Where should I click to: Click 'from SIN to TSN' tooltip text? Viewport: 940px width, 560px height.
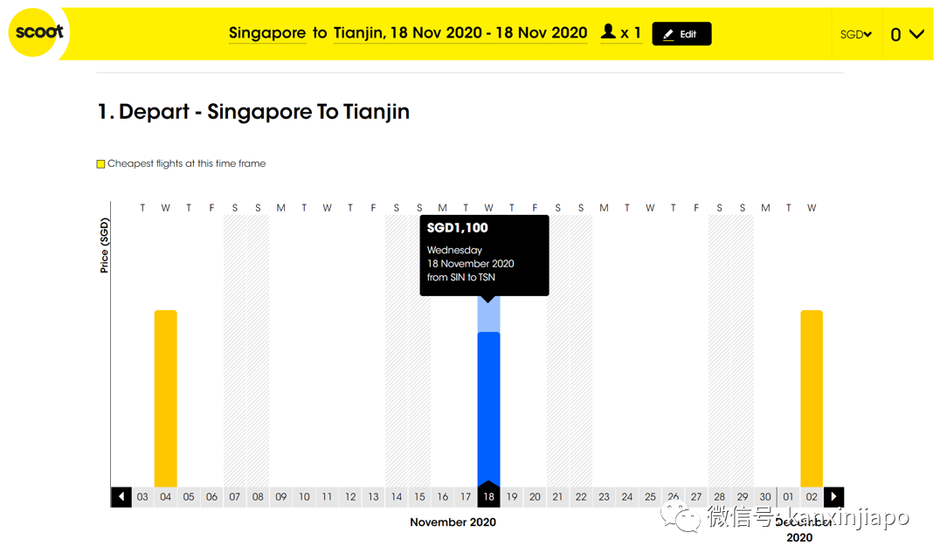461,277
